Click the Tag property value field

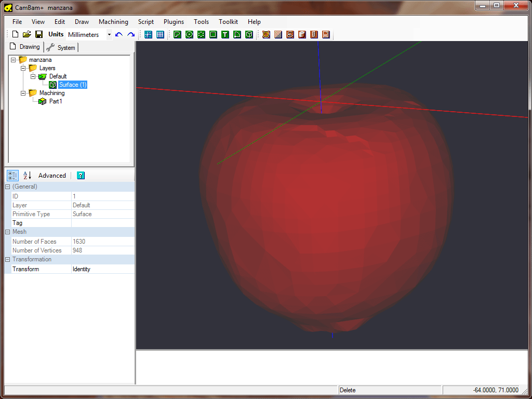click(x=102, y=223)
